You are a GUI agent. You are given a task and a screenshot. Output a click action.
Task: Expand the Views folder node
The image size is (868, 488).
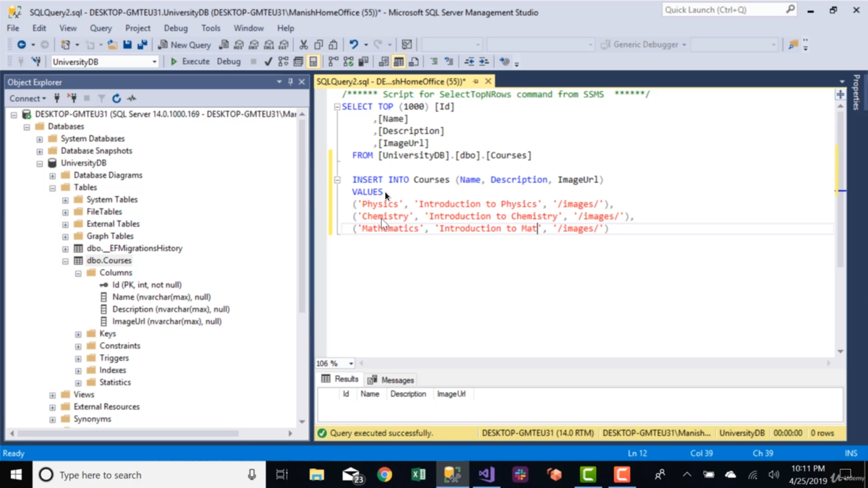52,395
